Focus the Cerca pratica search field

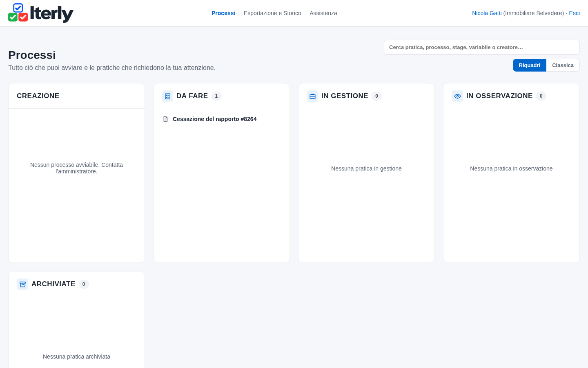point(482,47)
